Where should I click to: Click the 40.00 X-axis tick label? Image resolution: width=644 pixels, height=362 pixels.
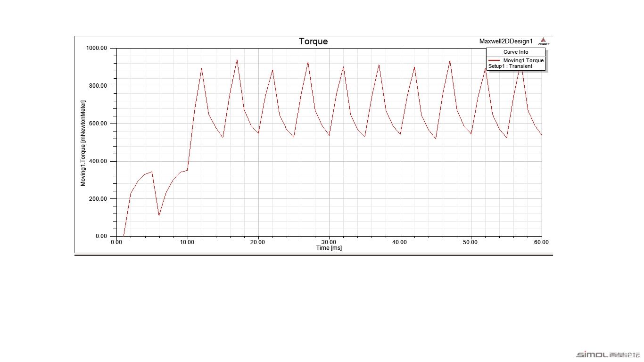pyautogui.click(x=399, y=242)
